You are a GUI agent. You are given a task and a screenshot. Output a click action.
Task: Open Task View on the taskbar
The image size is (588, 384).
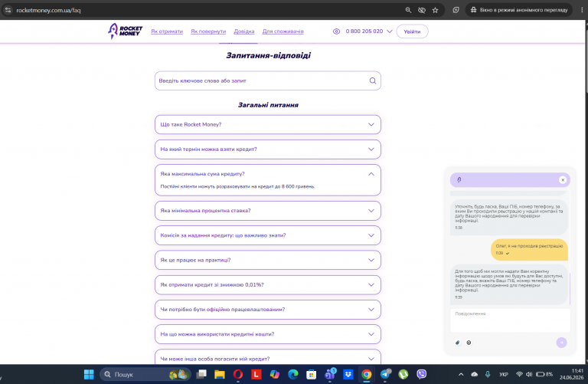tap(201, 374)
